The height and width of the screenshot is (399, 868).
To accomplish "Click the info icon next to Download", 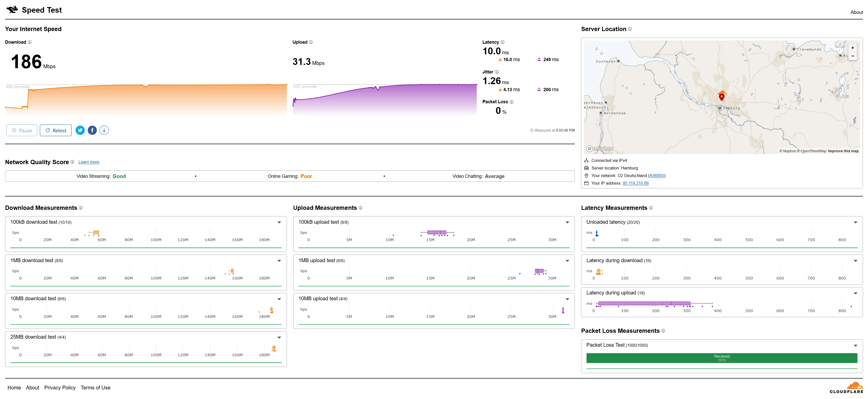I will click(30, 42).
